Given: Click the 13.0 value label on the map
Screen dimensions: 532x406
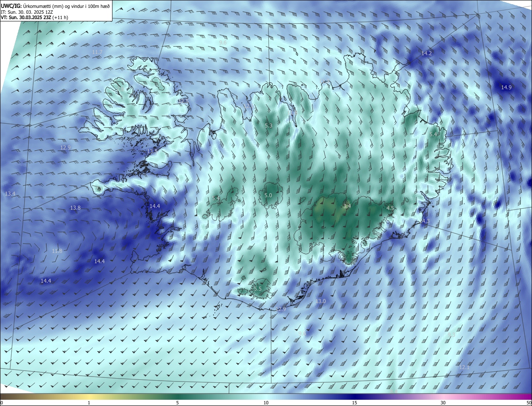Looking at the screenshot, I should 320,301.
